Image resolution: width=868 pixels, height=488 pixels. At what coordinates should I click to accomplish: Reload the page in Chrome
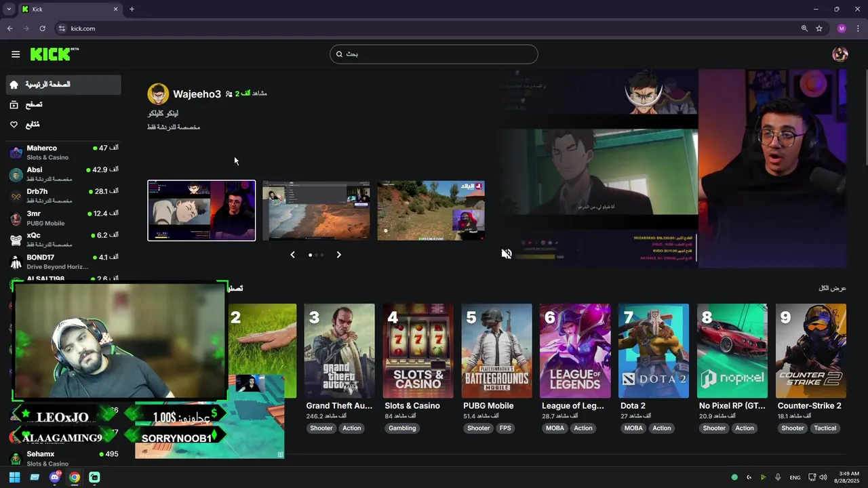pyautogui.click(x=42, y=28)
